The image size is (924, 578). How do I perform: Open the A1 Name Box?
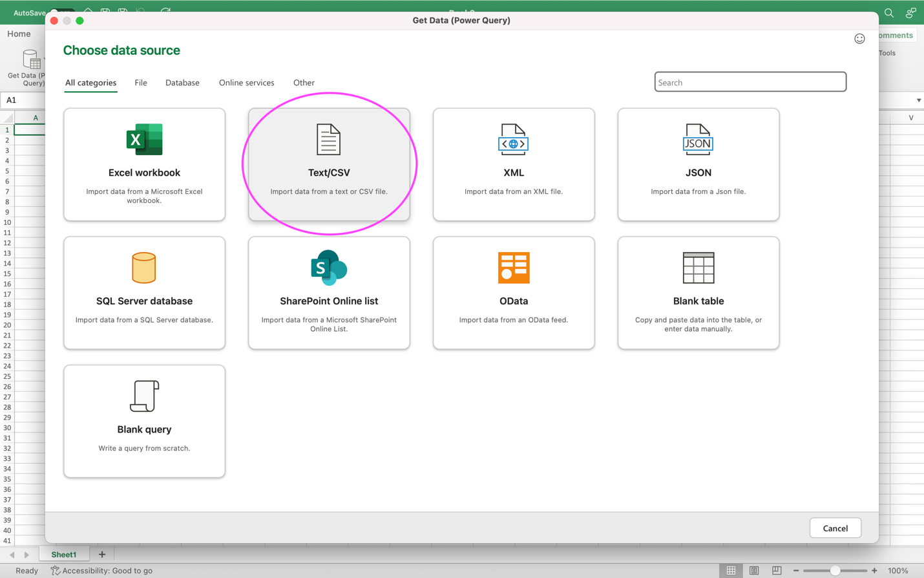[23, 100]
